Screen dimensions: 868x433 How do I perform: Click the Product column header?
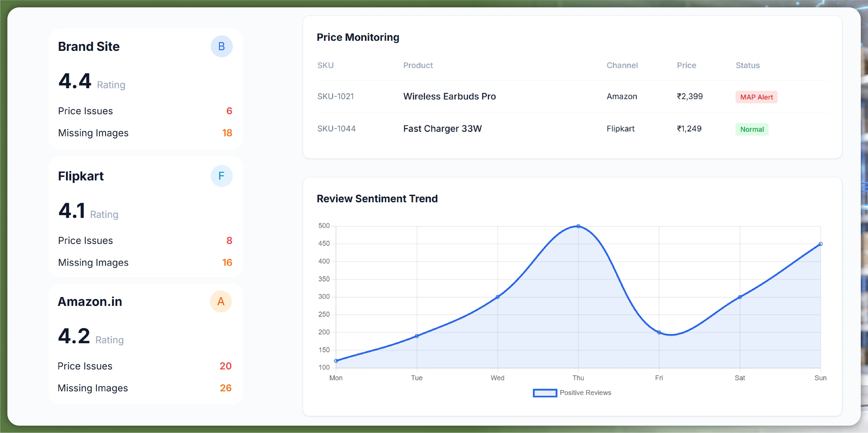[x=418, y=65]
